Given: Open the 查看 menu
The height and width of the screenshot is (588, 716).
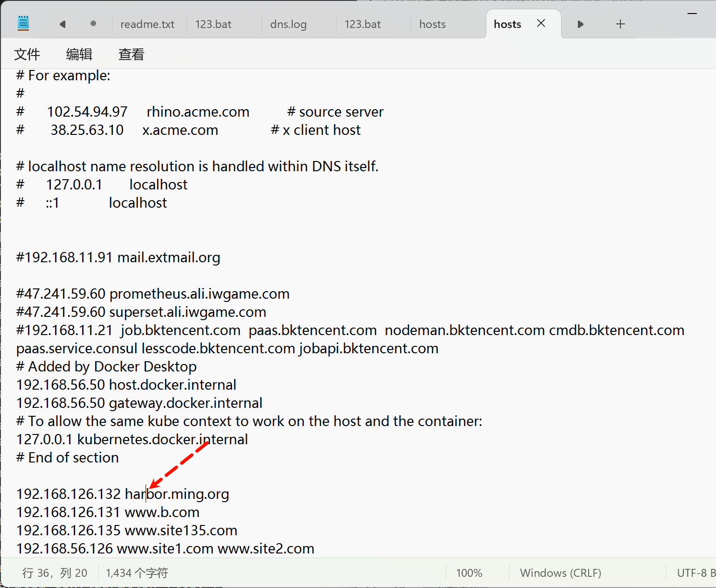Looking at the screenshot, I should click(131, 55).
